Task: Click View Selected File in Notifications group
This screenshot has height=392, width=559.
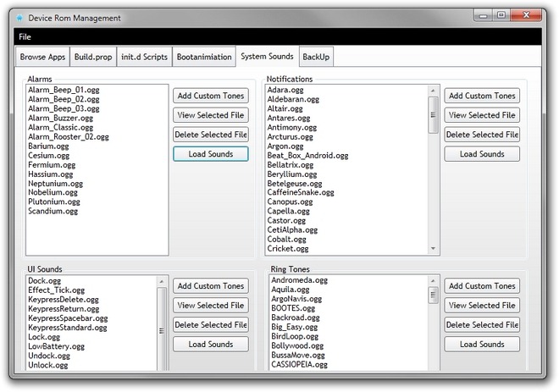Action: click(482, 115)
